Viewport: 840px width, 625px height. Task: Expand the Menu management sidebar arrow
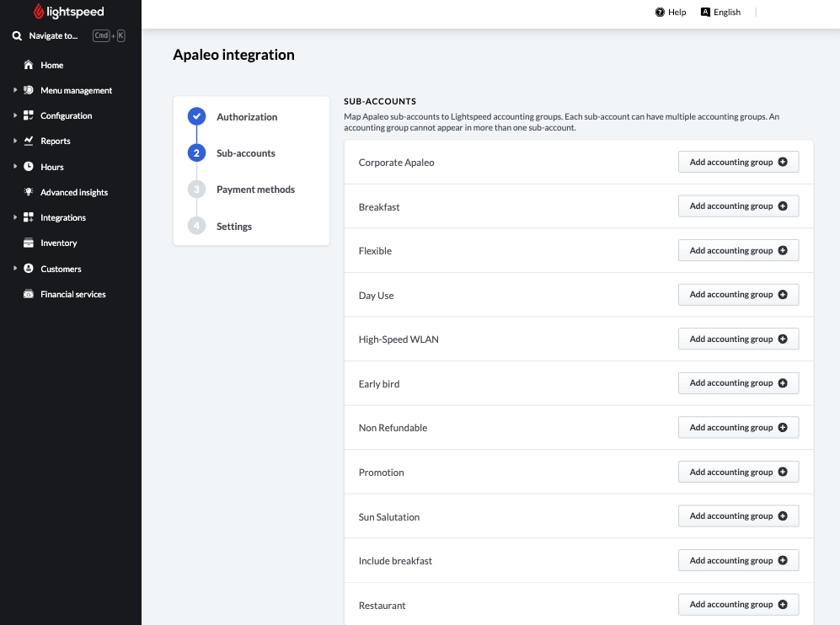[x=15, y=90]
